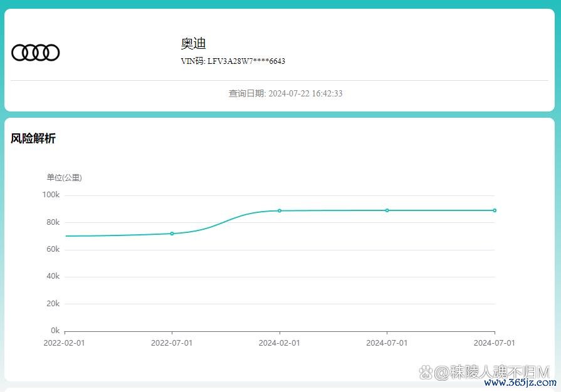Click the 80k y-axis label
The image size is (561, 392).
coord(53,222)
